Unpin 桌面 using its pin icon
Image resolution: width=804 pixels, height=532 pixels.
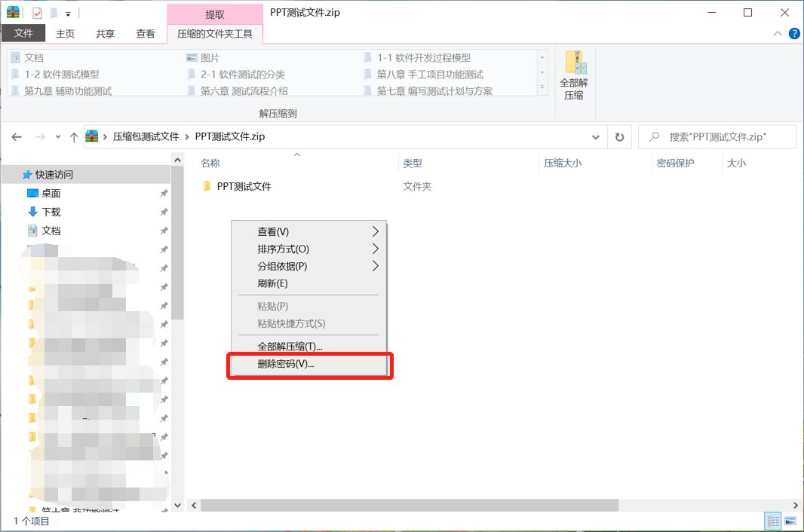point(164,193)
